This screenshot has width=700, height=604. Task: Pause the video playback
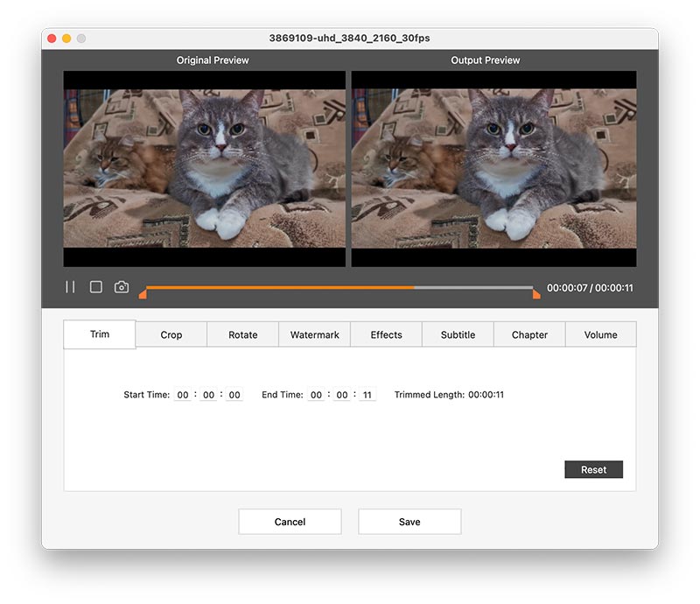click(x=68, y=286)
